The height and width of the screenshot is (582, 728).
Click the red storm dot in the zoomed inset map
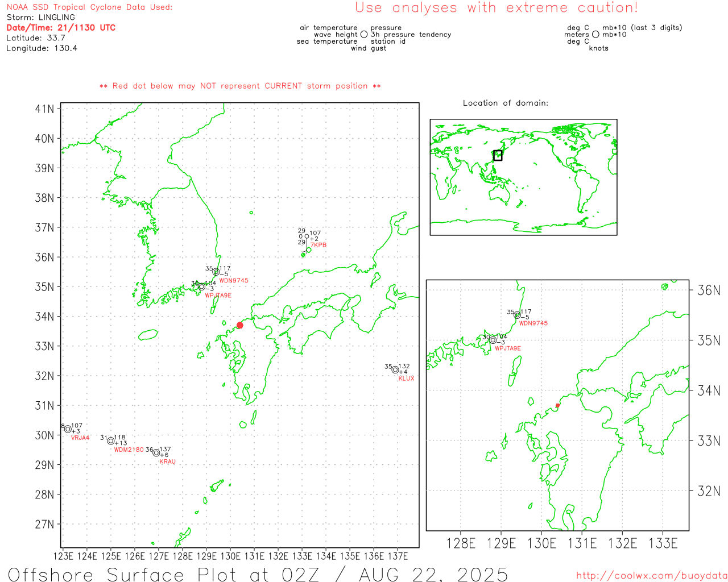557,405
